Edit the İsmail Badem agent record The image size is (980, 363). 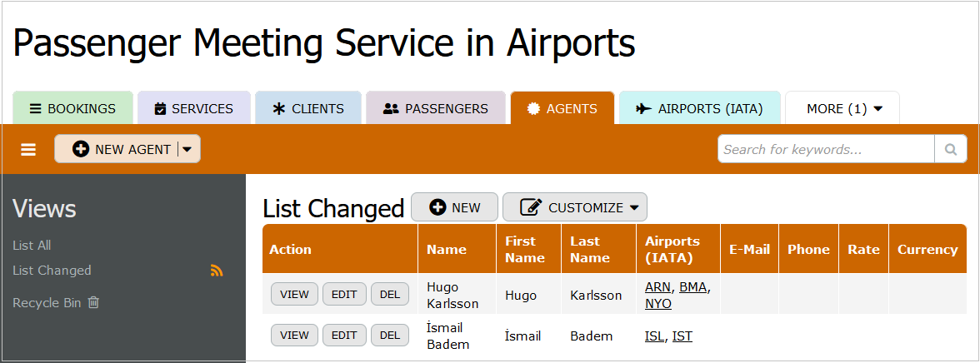[344, 336]
